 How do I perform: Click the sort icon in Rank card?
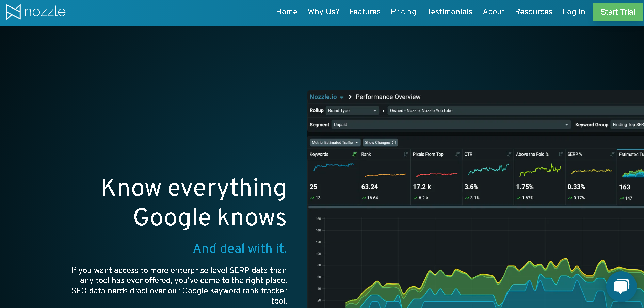(x=406, y=154)
